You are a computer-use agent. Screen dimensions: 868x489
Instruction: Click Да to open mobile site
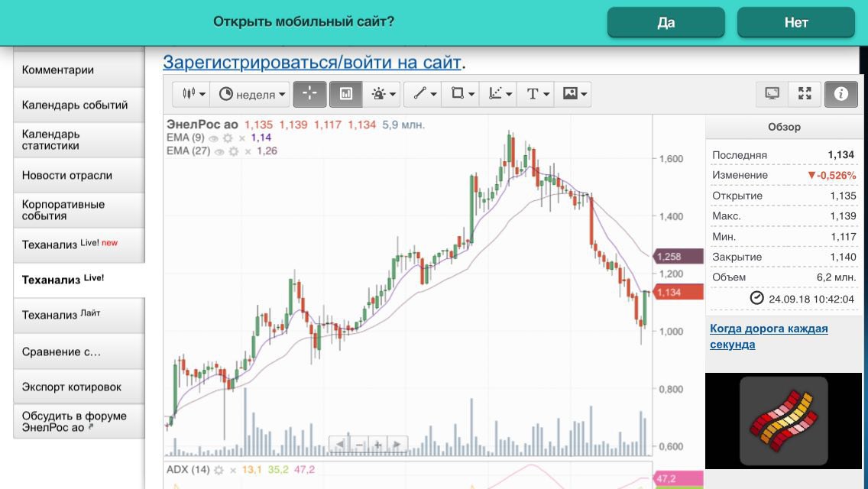point(666,22)
